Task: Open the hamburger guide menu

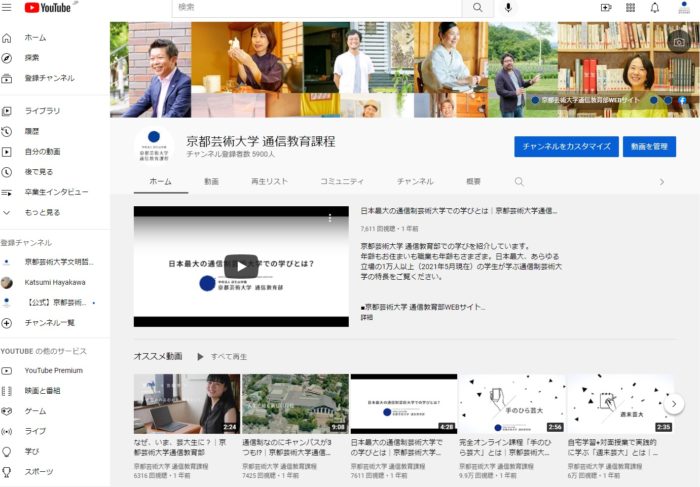Action: [6, 7]
